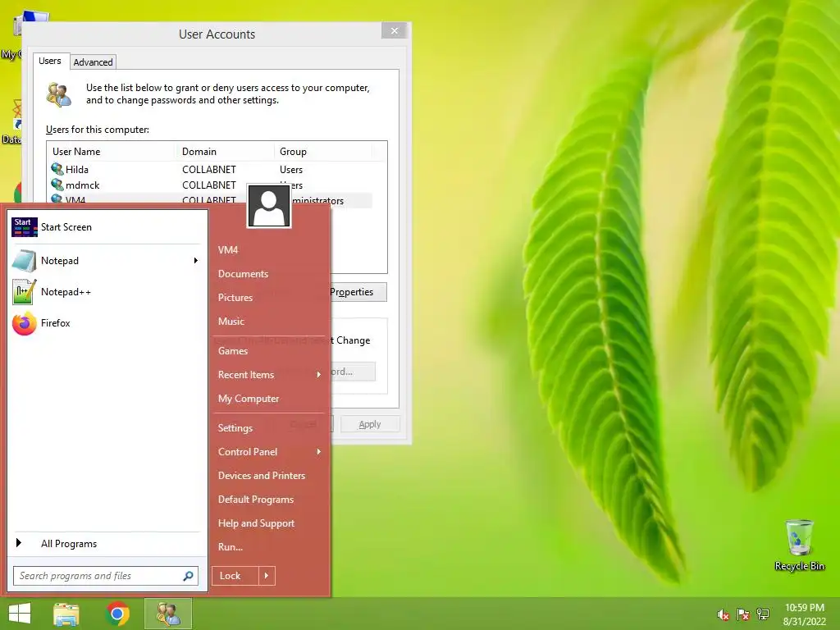Select the Hilda COLLABNET domain cell

click(x=209, y=170)
